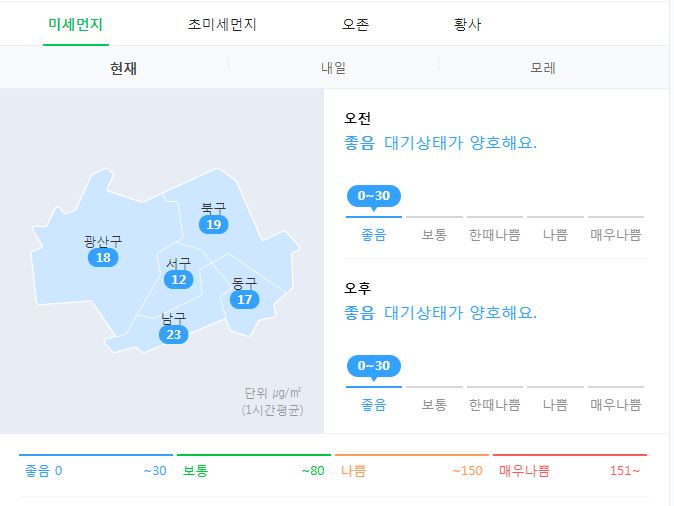Viewport: 674px width, 506px height.
Task: Click the 남구 value badge 23
Action: tap(174, 334)
